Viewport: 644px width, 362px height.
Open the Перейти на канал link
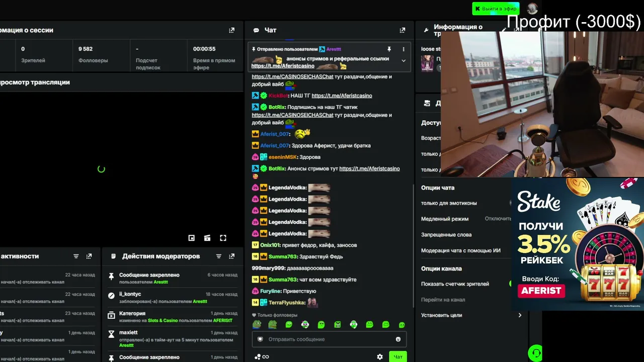pyautogui.click(x=443, y=300)
